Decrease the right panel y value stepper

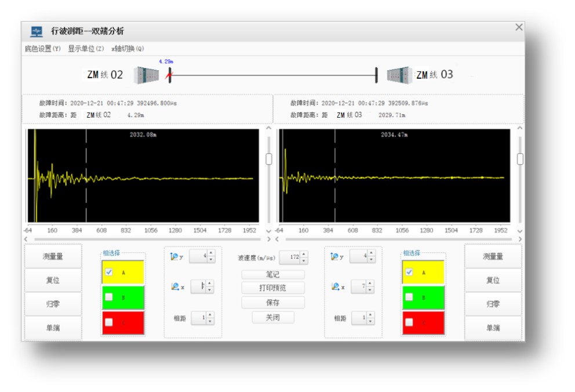[371, 260]
